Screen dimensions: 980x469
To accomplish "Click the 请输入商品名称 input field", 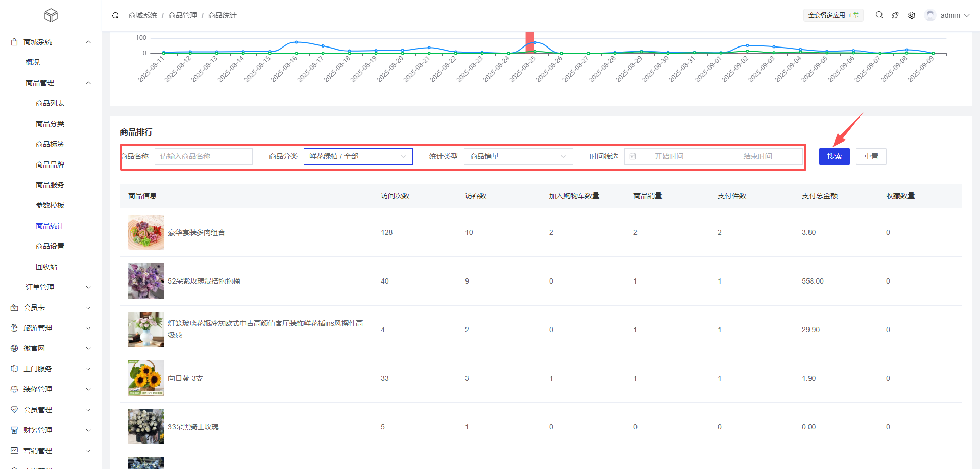I will click(203, 156).
